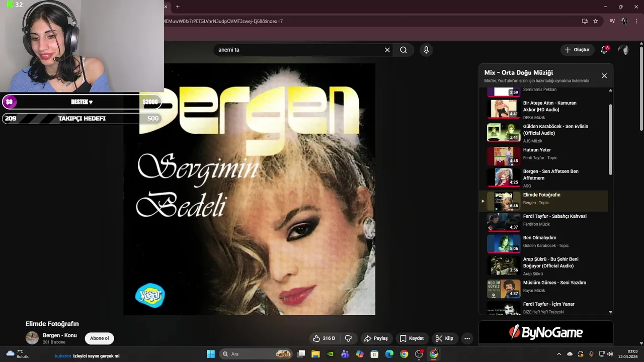The height and width of the screenshot is (362, 644).
Task: Play Müslüm Gürses - Seni Yazdım
Action: 547,289
